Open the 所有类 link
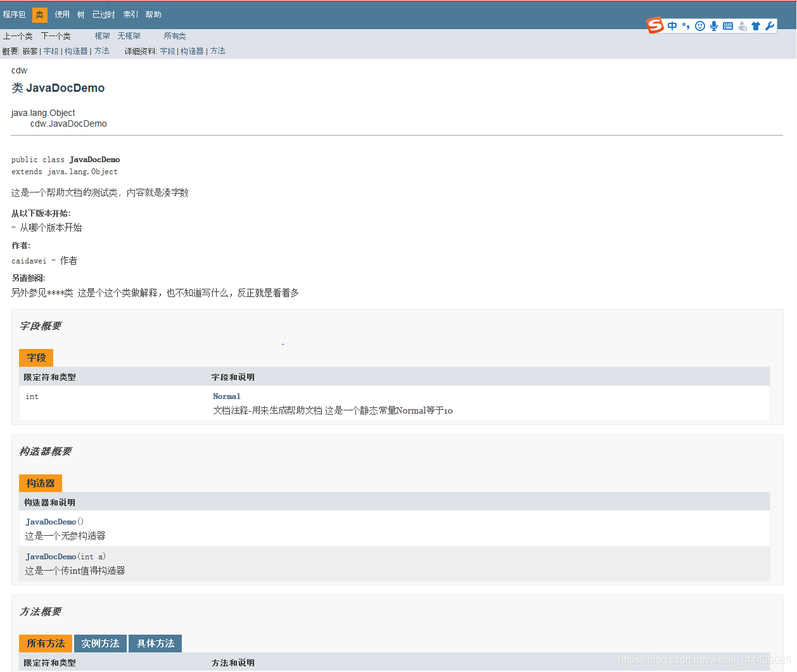Image resolution: width=797 pixels, height=672 pixels. (x=175, y=36)
